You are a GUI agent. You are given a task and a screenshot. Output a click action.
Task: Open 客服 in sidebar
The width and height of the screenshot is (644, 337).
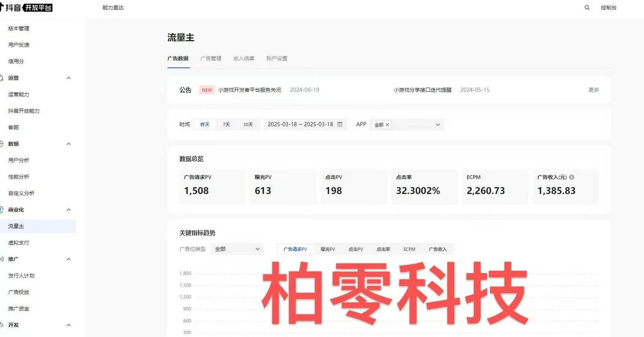tap(13, 127)
